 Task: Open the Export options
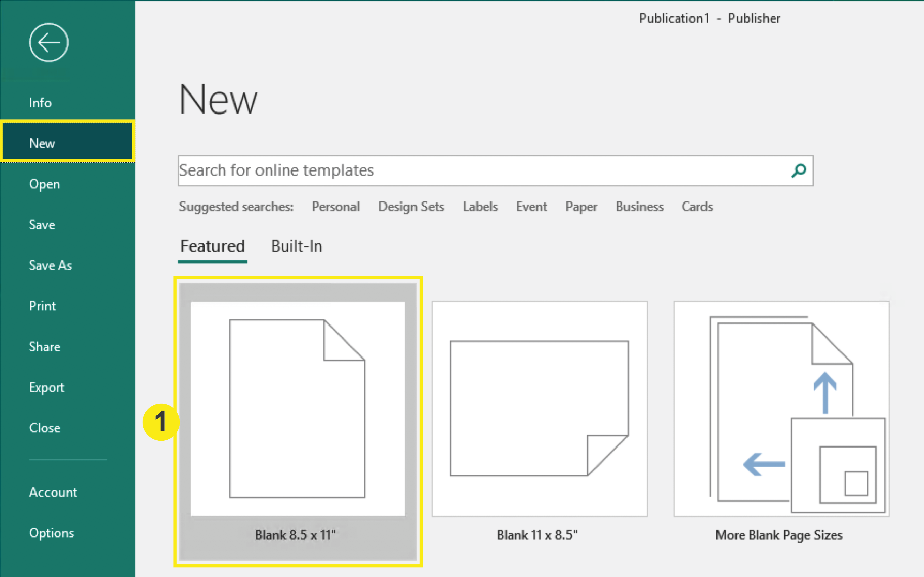coord(46,387)
